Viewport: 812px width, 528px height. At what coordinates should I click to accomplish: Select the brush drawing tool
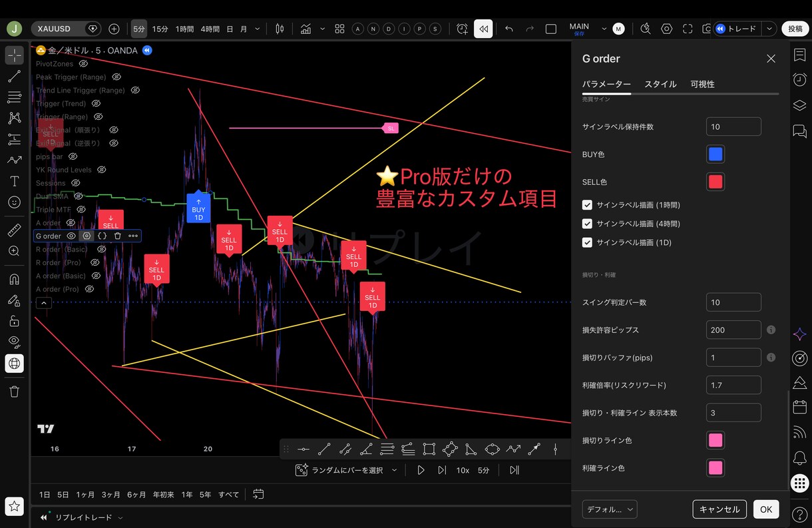[14, 160]
